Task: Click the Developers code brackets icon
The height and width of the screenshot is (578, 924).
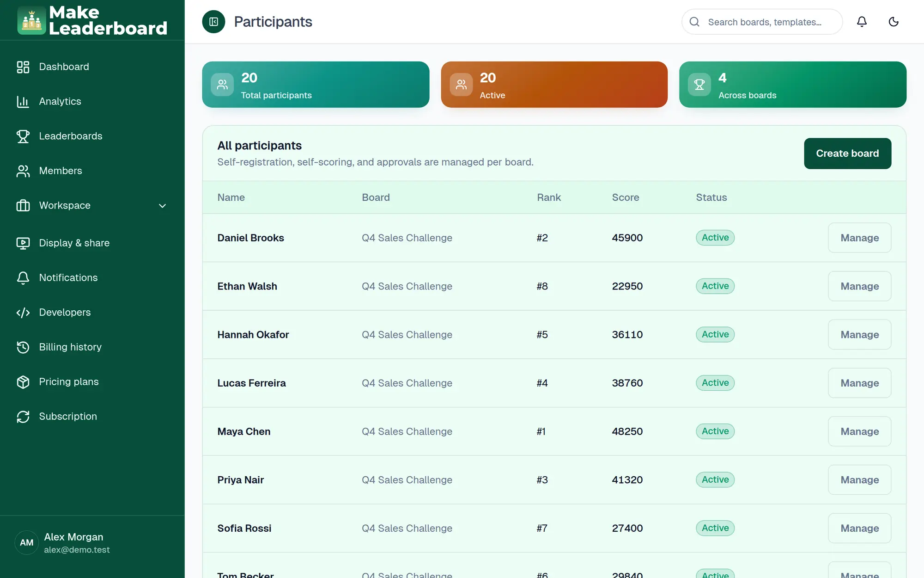Action: point(23,313)
